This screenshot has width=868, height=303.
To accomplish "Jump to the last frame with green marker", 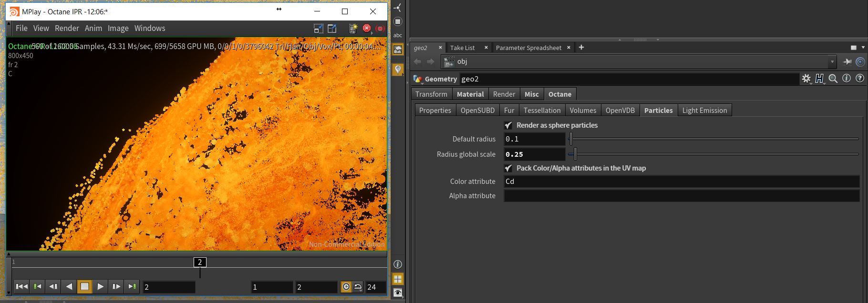I will pyautogui.click(x=132, y=286).
